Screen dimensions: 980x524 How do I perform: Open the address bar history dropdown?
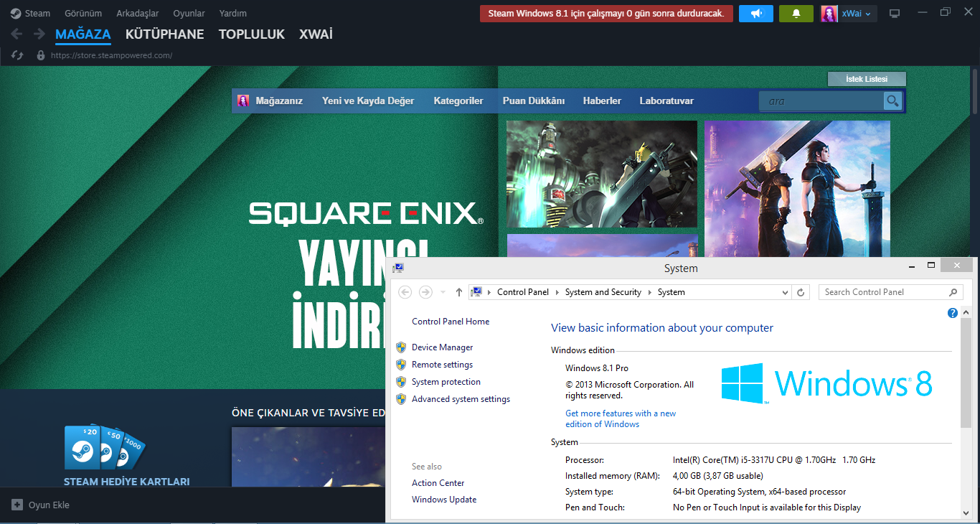785,292
